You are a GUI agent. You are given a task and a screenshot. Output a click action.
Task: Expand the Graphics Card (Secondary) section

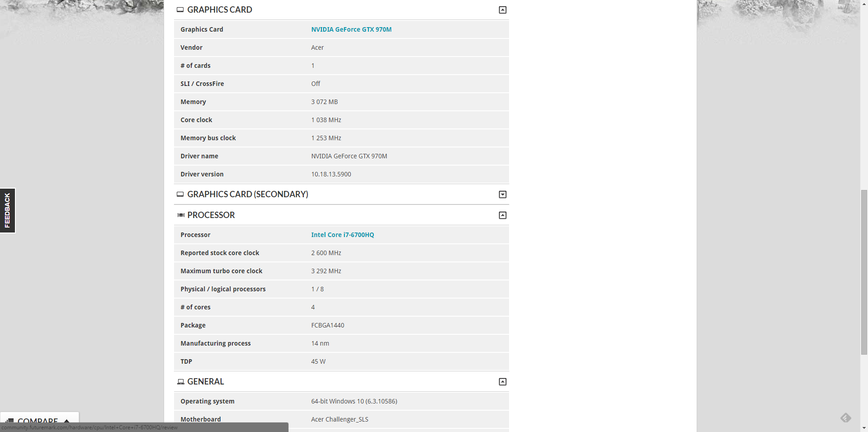click(x=502, y=195)
